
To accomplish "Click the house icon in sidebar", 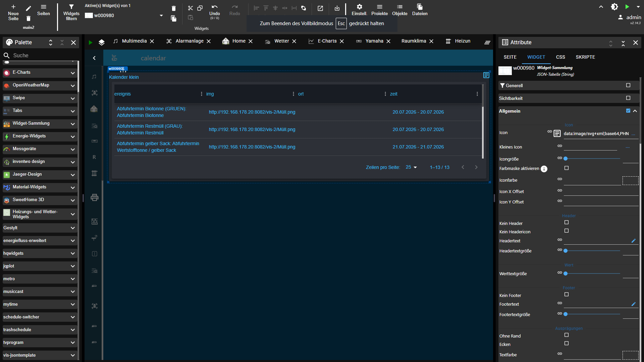I will coord(94,109).
